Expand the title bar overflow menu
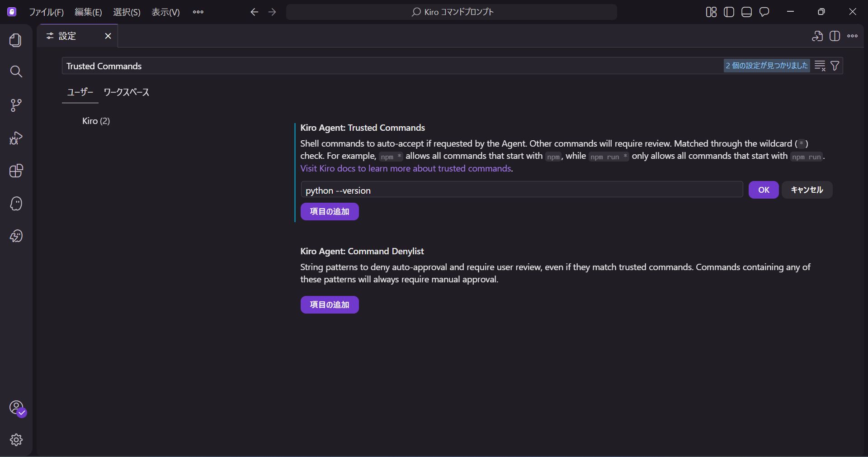Image resolution: width=868 pixels, height=457 pixels. click(198, 12)
